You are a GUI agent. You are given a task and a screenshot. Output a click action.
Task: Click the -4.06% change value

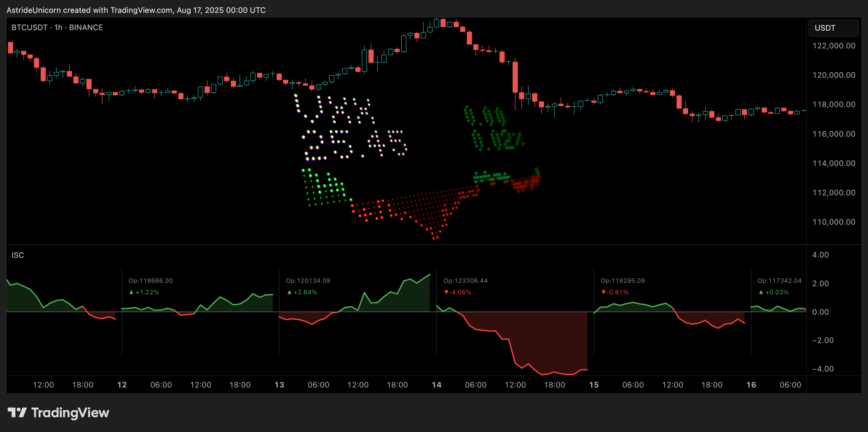pos(458,292)
